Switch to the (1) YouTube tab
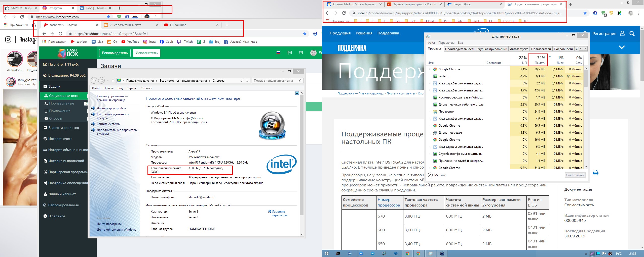Image resolution: width=644 pixels, height=257 pixels. coord(192,25)
